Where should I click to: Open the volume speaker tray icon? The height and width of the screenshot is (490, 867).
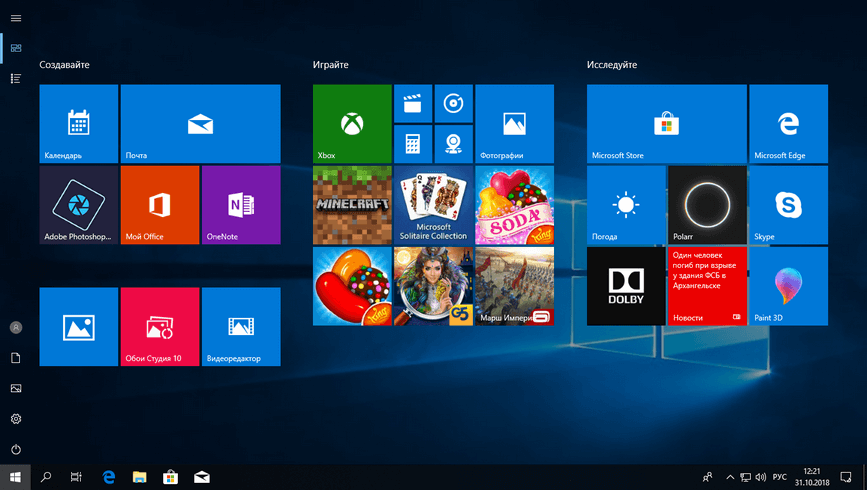coord(761,477)
